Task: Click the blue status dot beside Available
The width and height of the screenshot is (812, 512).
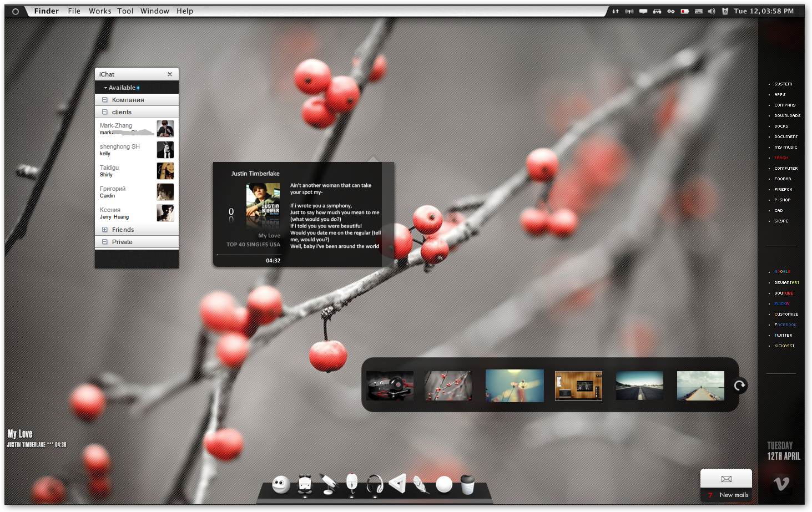Action: click(x=138, y=88)
